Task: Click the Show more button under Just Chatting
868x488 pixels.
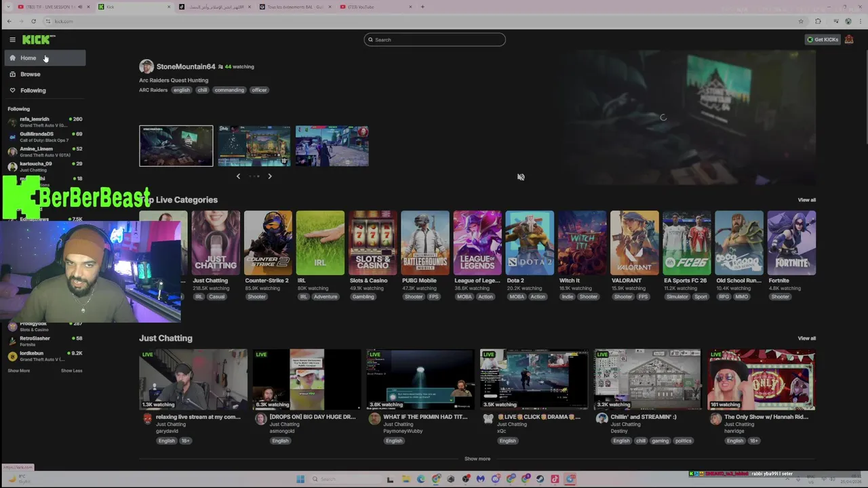Action: click(x=477, y=459)
